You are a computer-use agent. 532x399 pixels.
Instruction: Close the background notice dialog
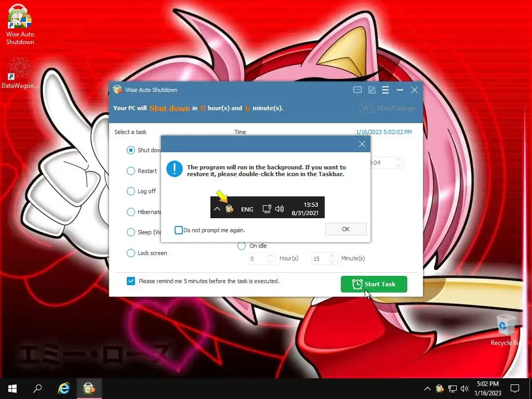point(362,144)
